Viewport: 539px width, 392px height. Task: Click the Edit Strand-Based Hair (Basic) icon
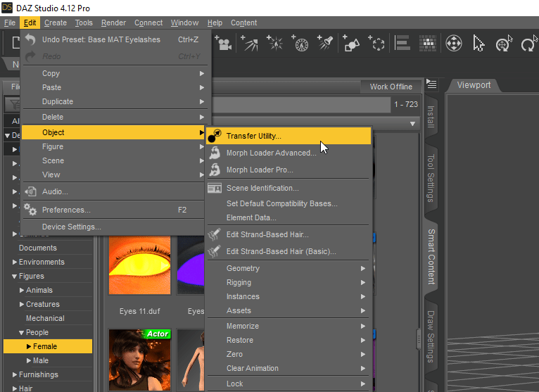(214, 251)
